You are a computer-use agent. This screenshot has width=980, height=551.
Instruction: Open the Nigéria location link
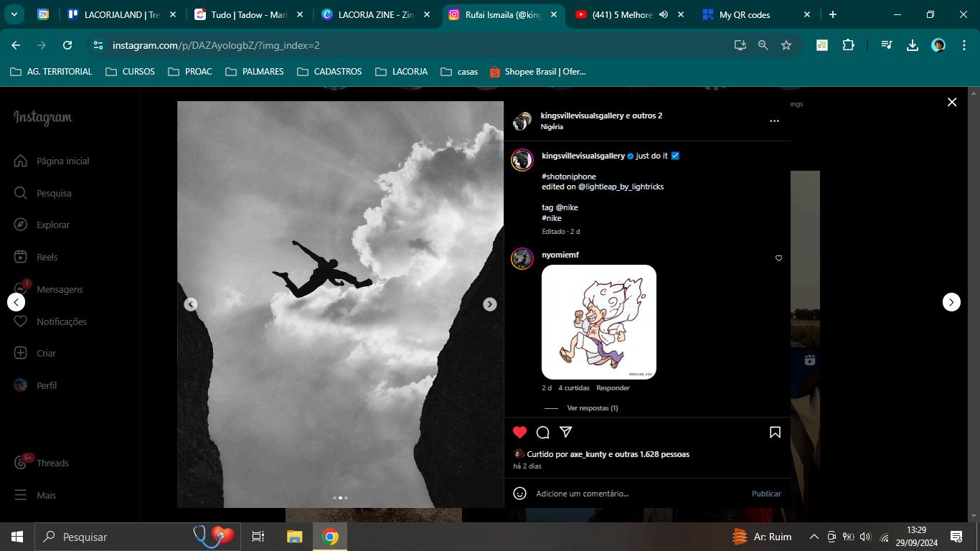552,127
